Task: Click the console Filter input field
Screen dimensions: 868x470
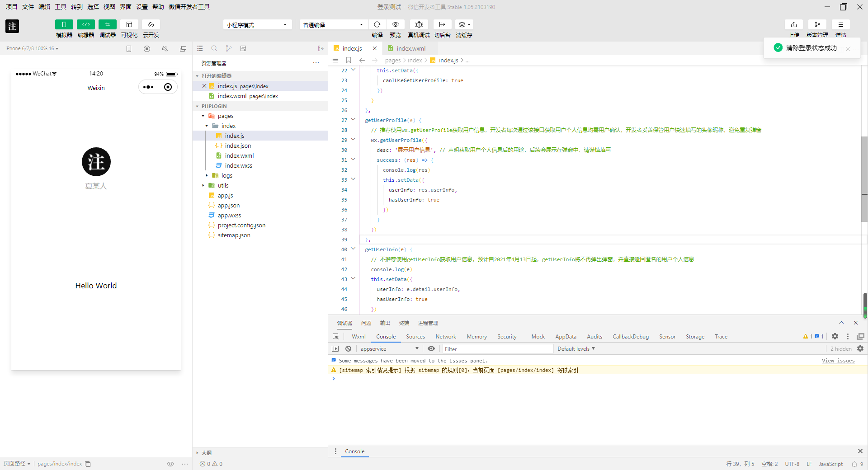Action: pyautogui.click(x=497, y=349)
